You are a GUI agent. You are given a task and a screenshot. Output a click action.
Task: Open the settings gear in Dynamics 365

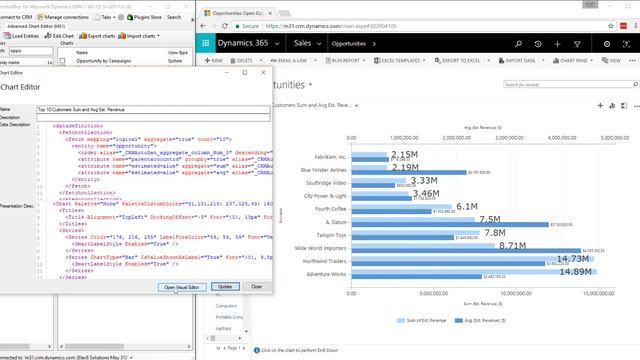tap(607, 44)
